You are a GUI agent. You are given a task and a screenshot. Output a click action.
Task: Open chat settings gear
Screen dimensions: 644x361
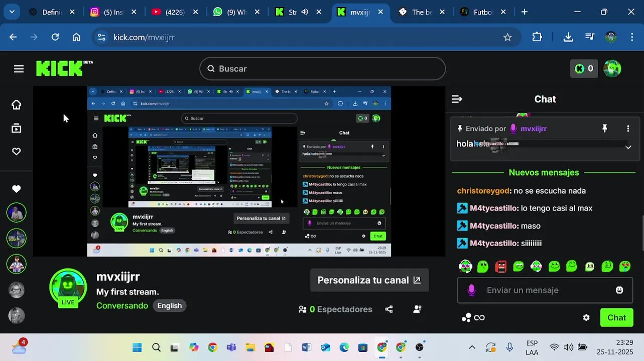586,317
